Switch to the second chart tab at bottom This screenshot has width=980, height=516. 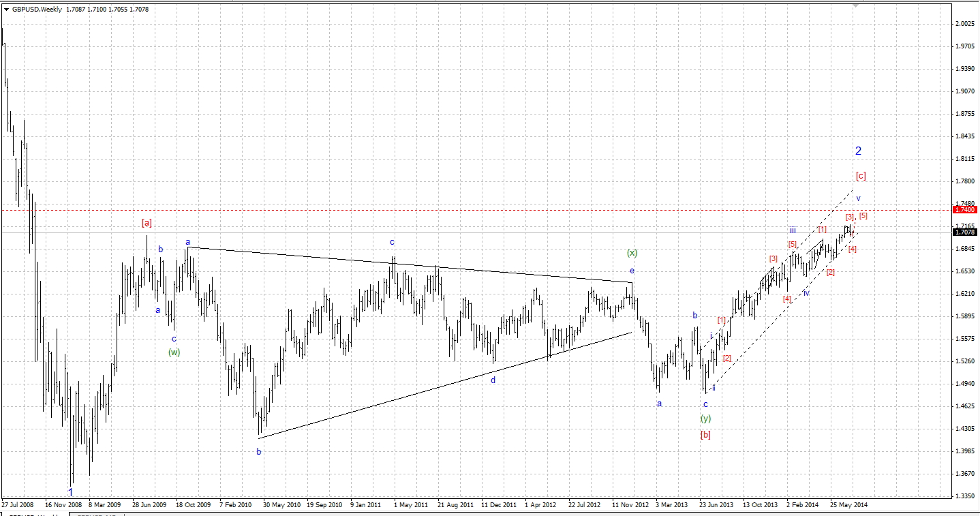click(x=94, y=513)
